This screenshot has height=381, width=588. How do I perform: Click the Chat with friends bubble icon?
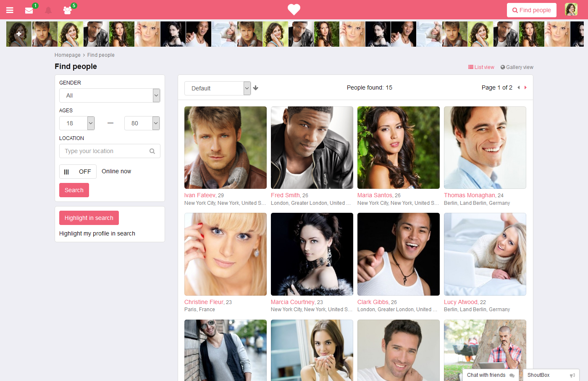click(512, 375)
